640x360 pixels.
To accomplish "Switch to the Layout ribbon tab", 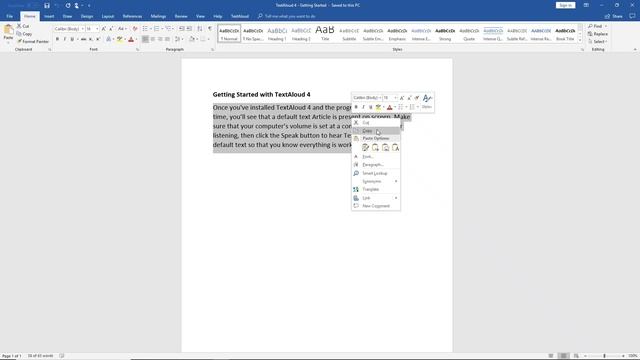I will click(x=108, y=16).
